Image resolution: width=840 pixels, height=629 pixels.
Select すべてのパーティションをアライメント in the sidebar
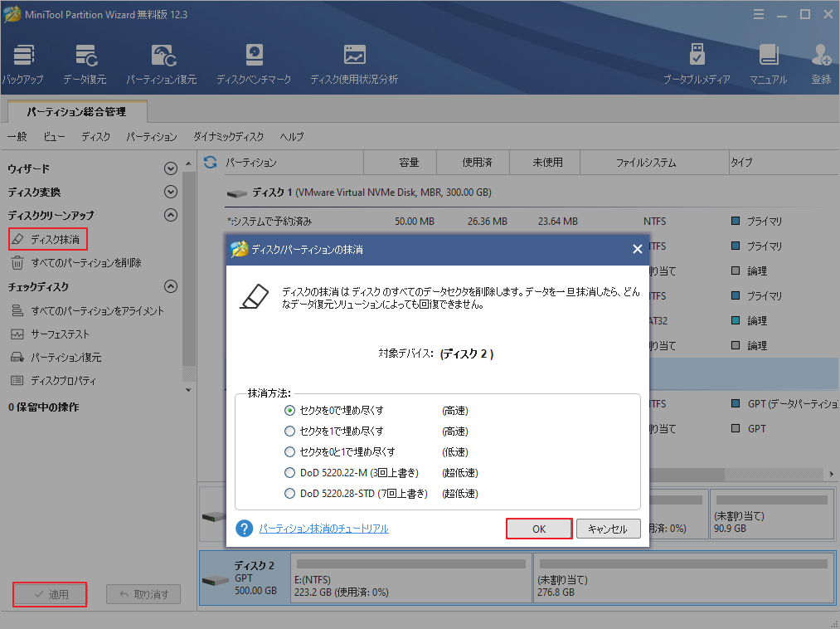pos(87,310)
